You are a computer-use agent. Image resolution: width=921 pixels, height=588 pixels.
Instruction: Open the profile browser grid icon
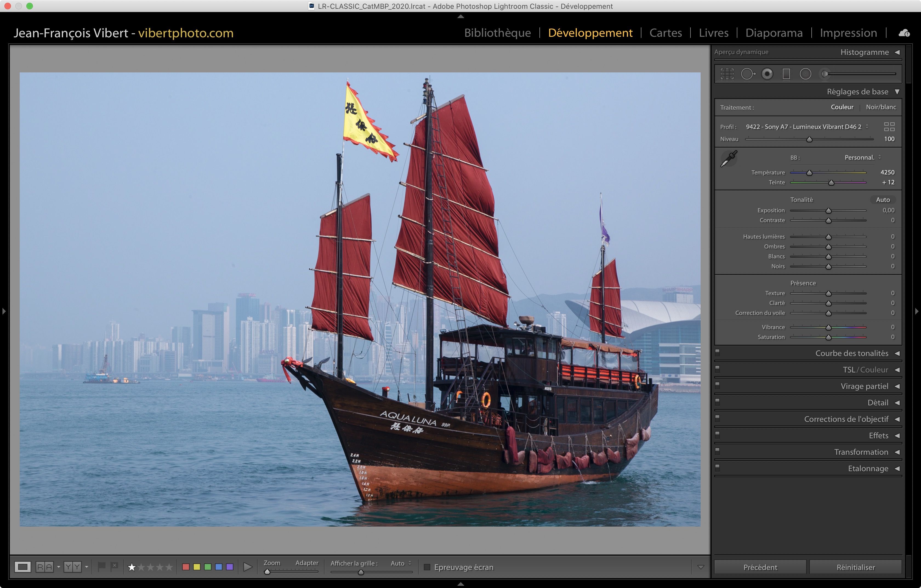(x=889, y=127)
